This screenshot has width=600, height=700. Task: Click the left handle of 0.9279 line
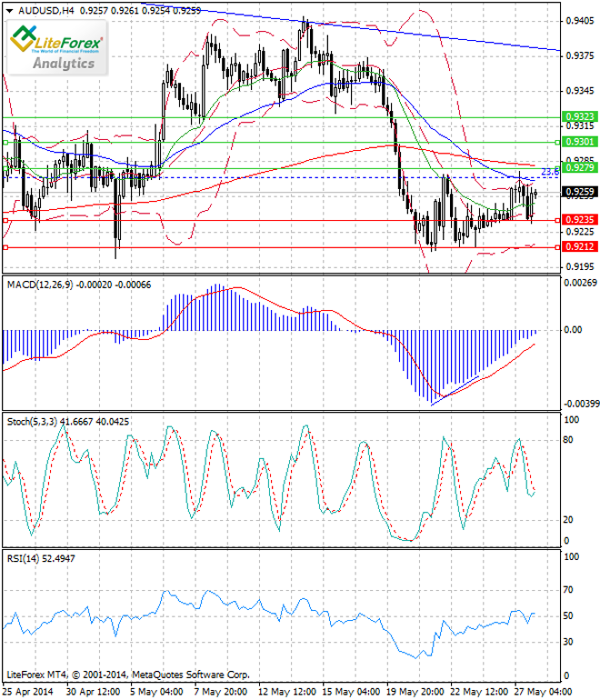[5, 168]
